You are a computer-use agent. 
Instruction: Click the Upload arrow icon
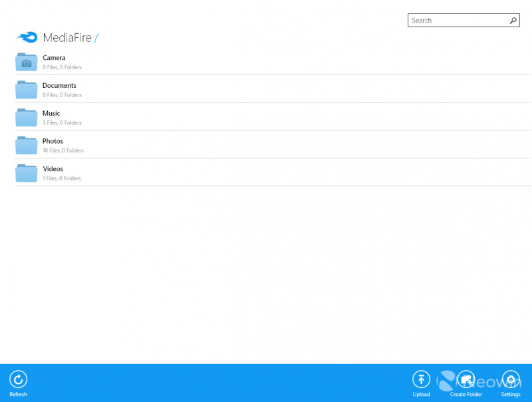click(421, 379)
